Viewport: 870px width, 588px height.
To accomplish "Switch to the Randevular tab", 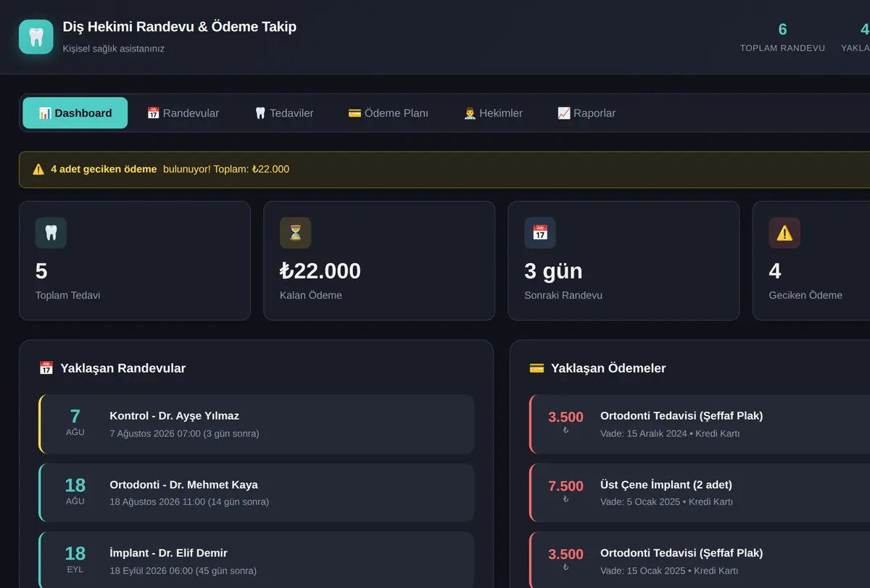I will pos(183,113).
